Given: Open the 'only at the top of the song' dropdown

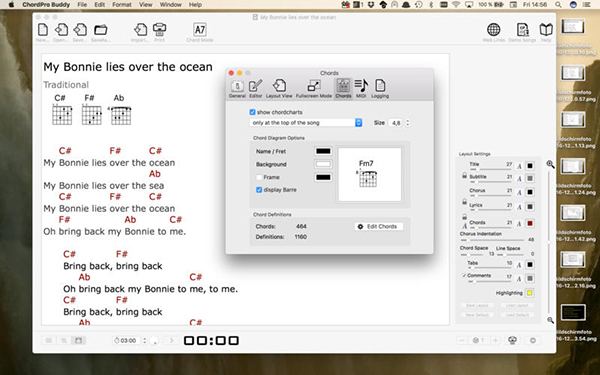Looking at the screenshot, I should [x=306, y=122].
